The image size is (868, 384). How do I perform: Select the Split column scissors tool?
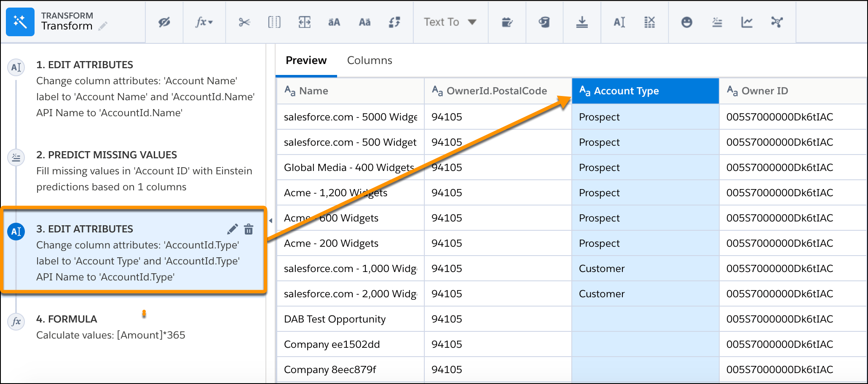244,22
